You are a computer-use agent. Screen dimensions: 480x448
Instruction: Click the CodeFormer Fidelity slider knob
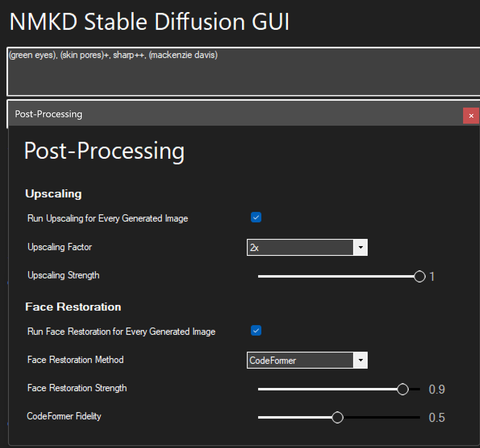pyautogui.click(x=337, y=417)
